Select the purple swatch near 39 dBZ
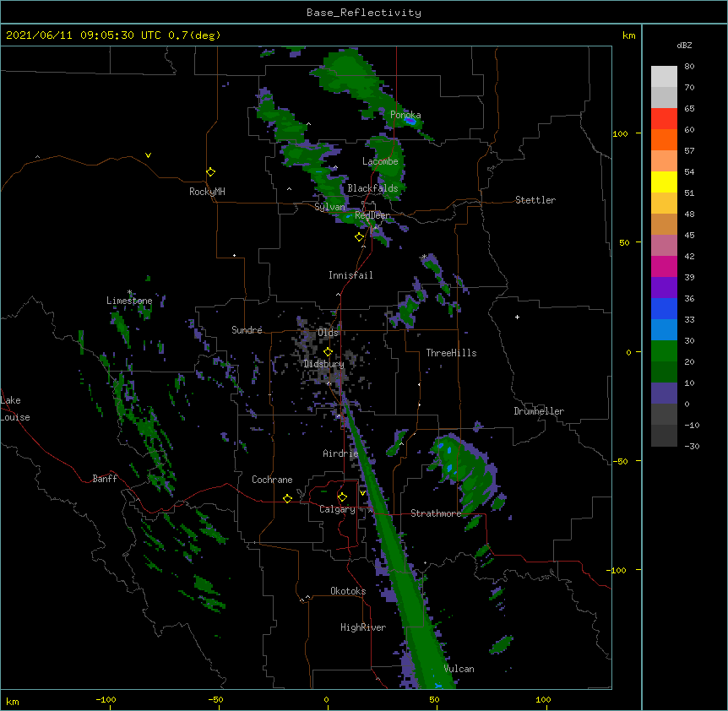The image size is (728, 711). pyautogui.click(x=664, y=288)
